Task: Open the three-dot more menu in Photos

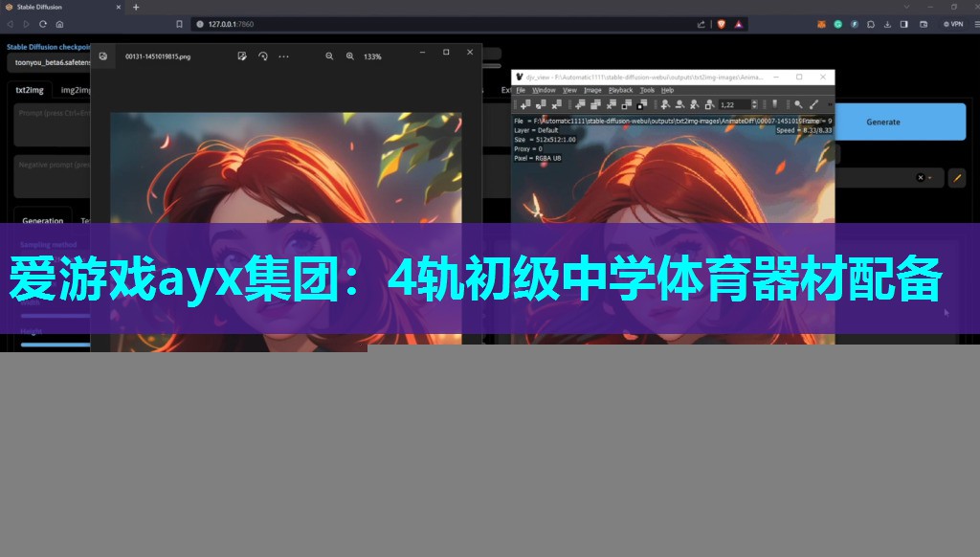Action: point(283,56)
